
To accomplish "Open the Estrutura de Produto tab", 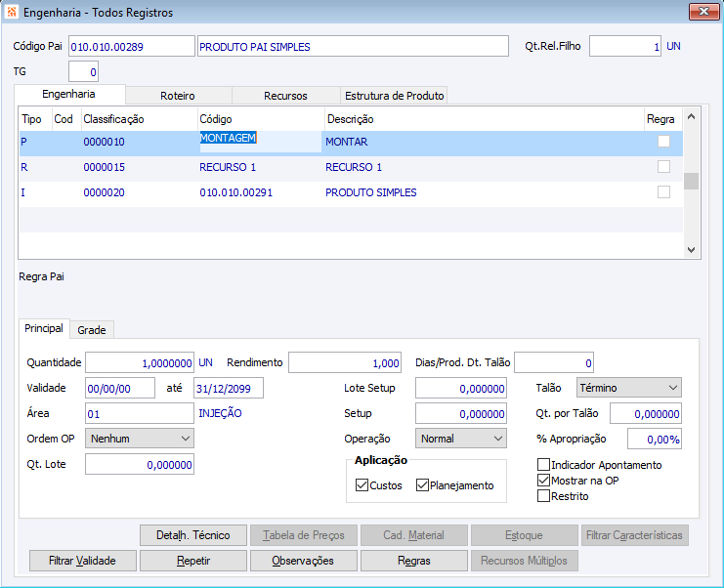I will pos(394,96).
